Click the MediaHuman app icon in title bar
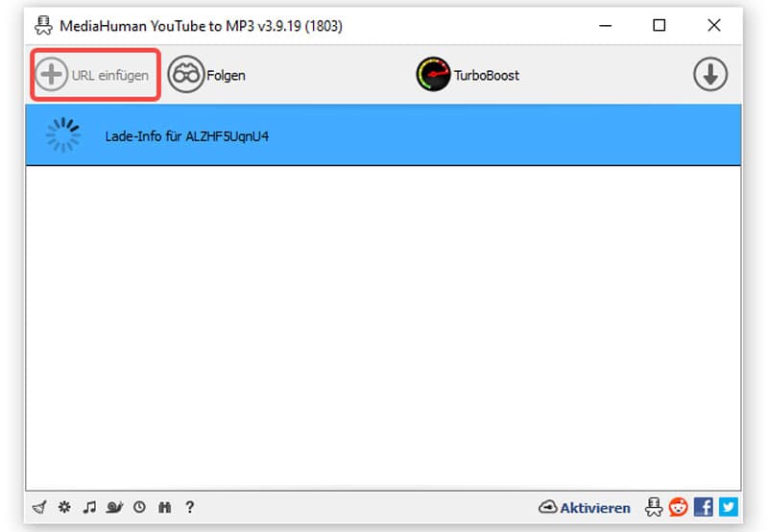Viewport: 768px width, 532px height. (x=43, y=26)
